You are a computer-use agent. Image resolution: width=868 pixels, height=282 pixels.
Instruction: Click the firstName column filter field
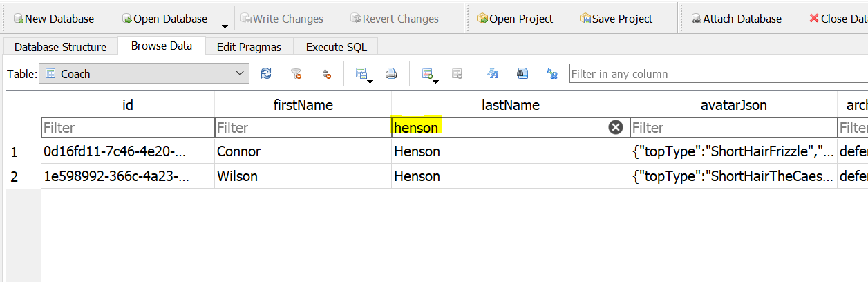303,128
